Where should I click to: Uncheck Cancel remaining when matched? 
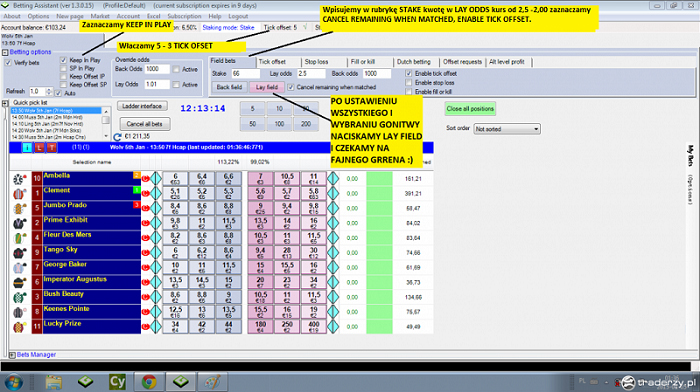pyautogui.click(x=291, y=87)
